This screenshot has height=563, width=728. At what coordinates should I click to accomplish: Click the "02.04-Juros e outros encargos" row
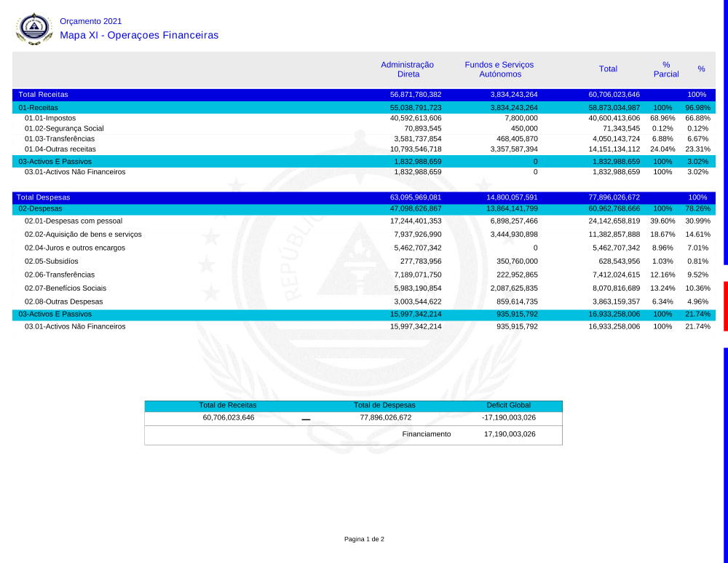[75, 248]
